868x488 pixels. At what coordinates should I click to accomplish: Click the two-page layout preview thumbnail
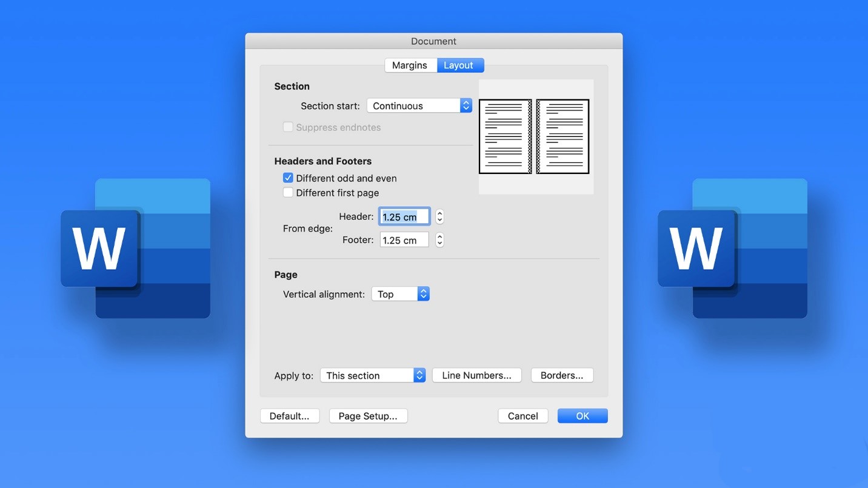(x=535, y=136)
